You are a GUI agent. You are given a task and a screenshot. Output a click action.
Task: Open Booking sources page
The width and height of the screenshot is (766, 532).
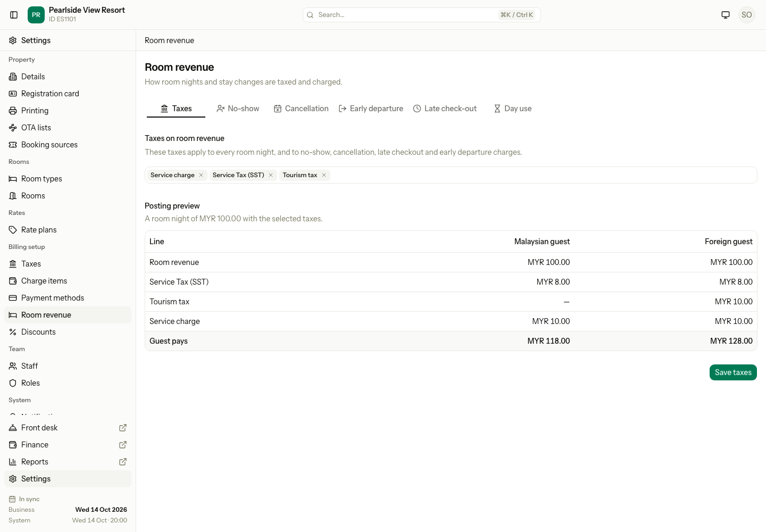pyautogui.click(x=68, y=145)
